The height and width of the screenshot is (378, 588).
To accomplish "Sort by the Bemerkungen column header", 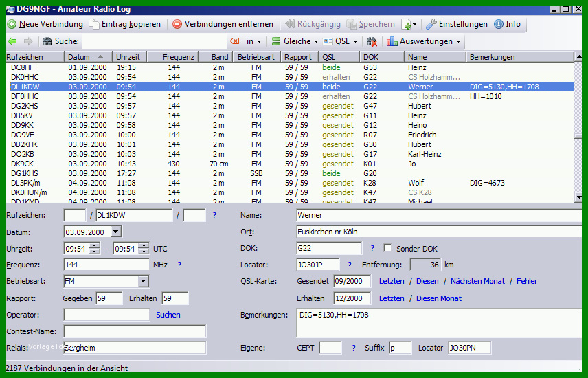I will 520,57.
